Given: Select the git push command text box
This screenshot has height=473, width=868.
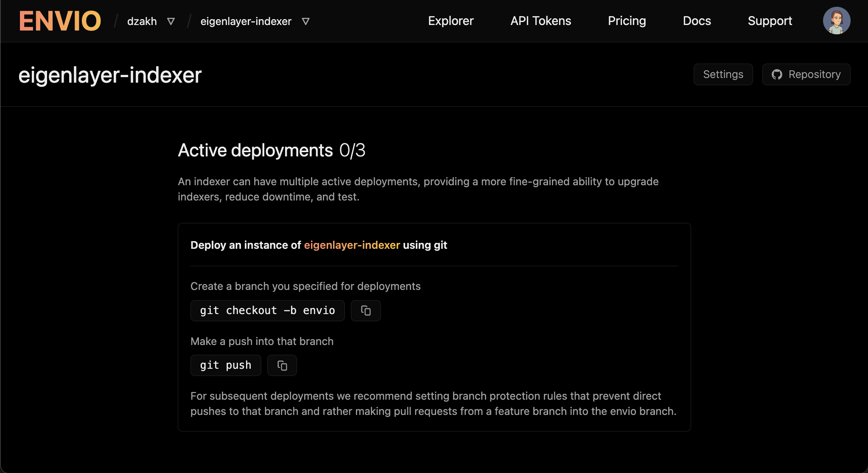Looking at the screenshot, I should pyautogui.click(x=226, y=365).
